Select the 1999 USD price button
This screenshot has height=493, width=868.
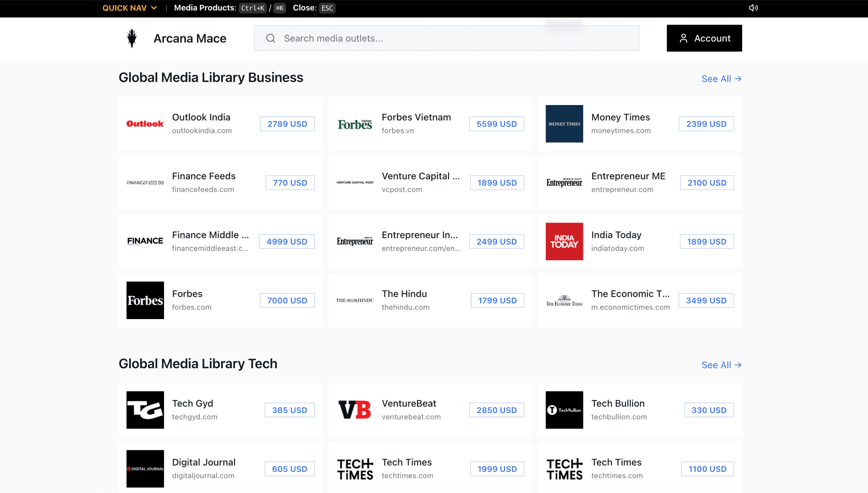pos(497,469)
